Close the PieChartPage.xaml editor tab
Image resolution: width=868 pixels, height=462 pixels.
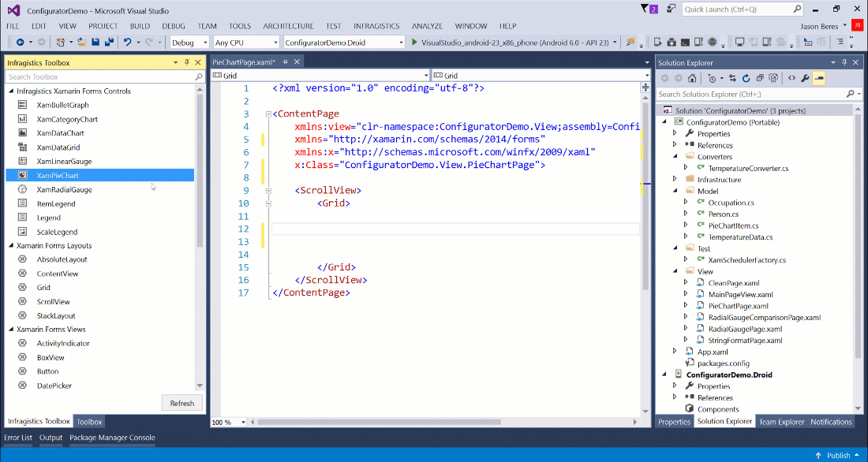click(x=297, y=62)
